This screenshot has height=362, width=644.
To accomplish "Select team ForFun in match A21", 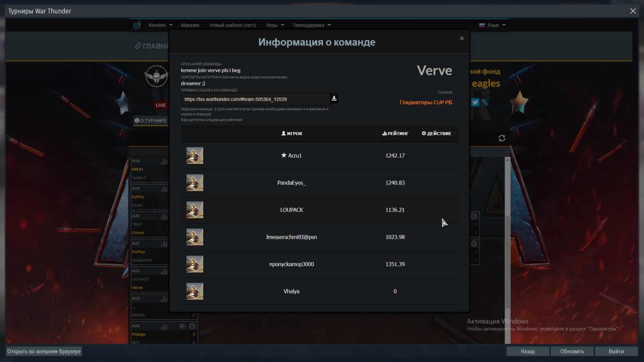I will tap(138, 251).
